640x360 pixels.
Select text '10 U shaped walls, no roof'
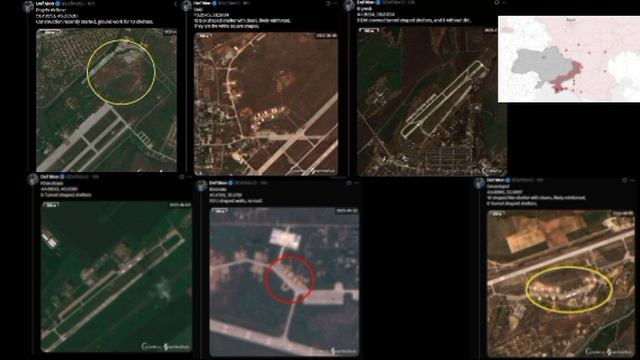coord(236,201)
